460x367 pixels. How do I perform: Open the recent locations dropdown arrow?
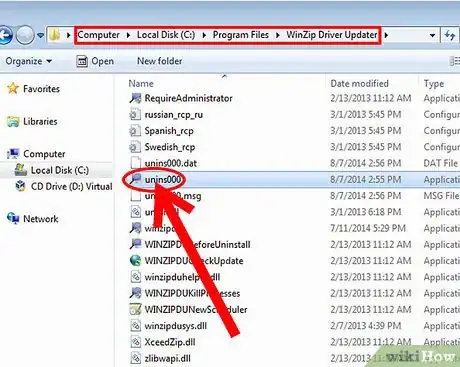point(40,35)
